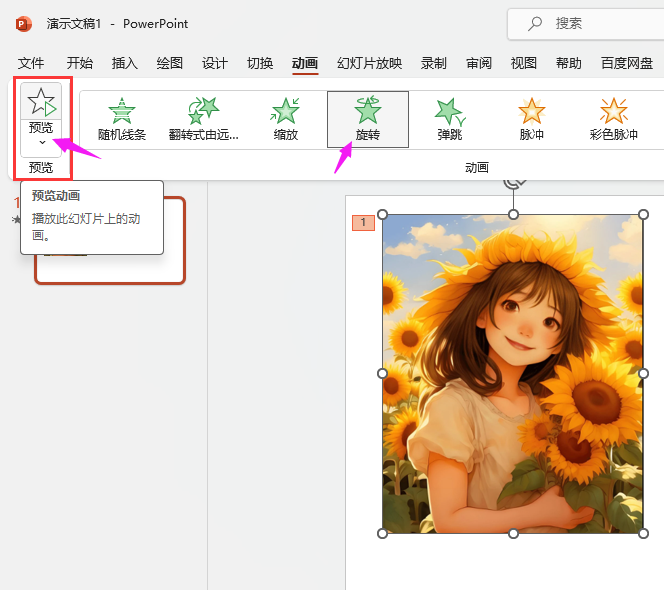Open the View (视图) tab

(524, 63)
